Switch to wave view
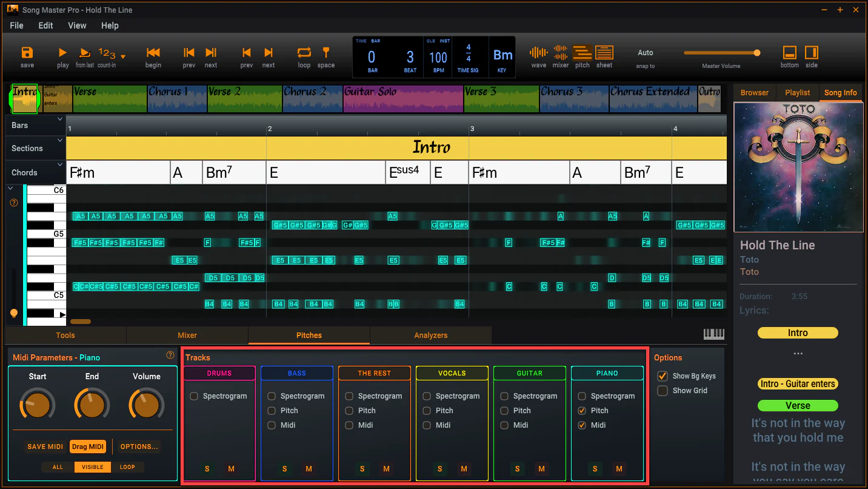The width and height of the screenshot is (868, 489). coord(539,53)
